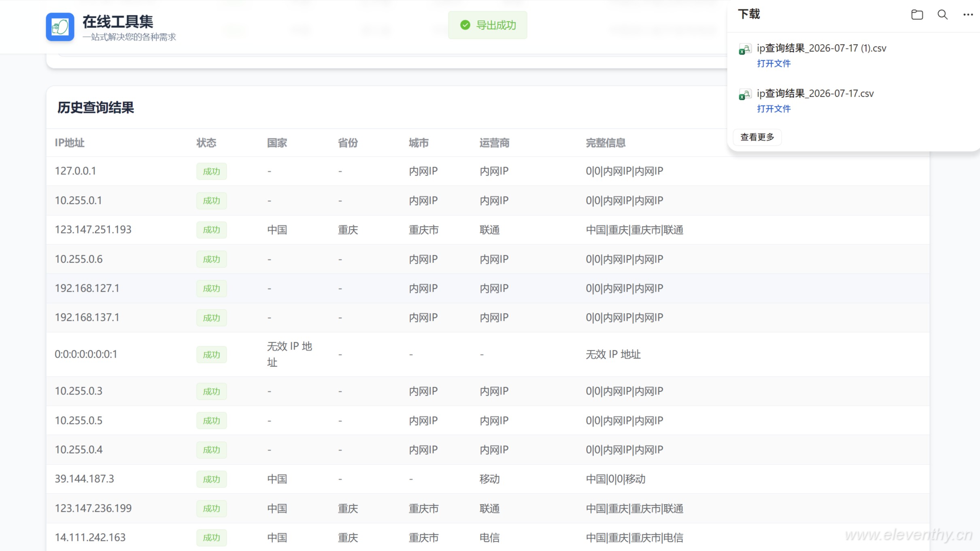Image resolution: width=980 pixels, height=551 pixels.
Task: Click 中国|0|0|移动 full info cell
Action: (615, 479)
